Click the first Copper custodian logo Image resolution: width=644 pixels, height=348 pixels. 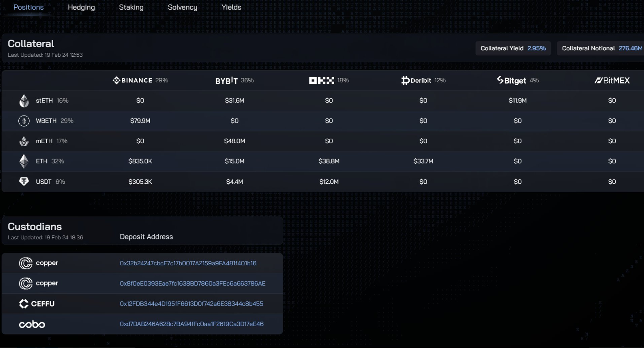click(39, 263)
